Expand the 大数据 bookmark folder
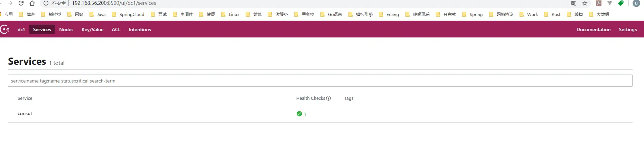 (599, 14)
